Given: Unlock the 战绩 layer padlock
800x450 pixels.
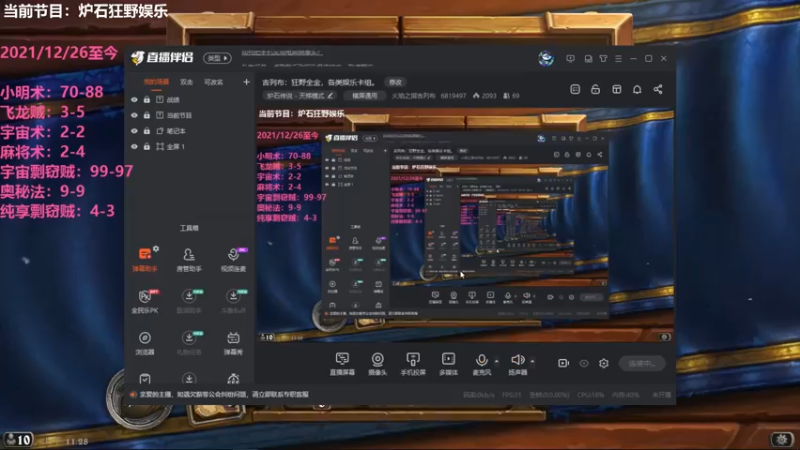Looking at the screenshot, I should (147, 100).
